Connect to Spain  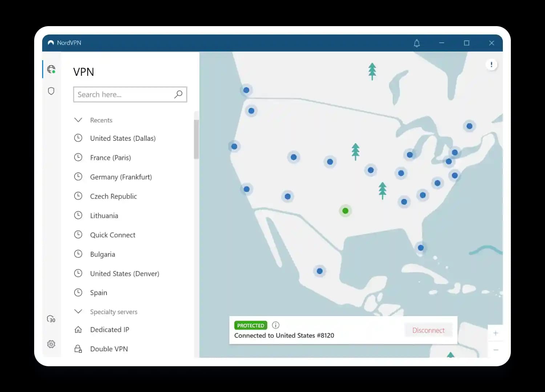pos(98,293)
